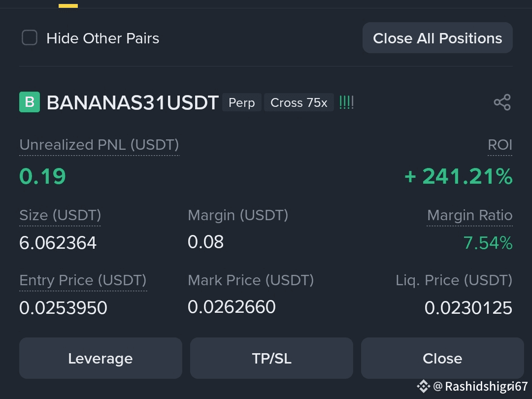Select the yellow-underlined active tab

pyautogui.click(x=68, y=6)
